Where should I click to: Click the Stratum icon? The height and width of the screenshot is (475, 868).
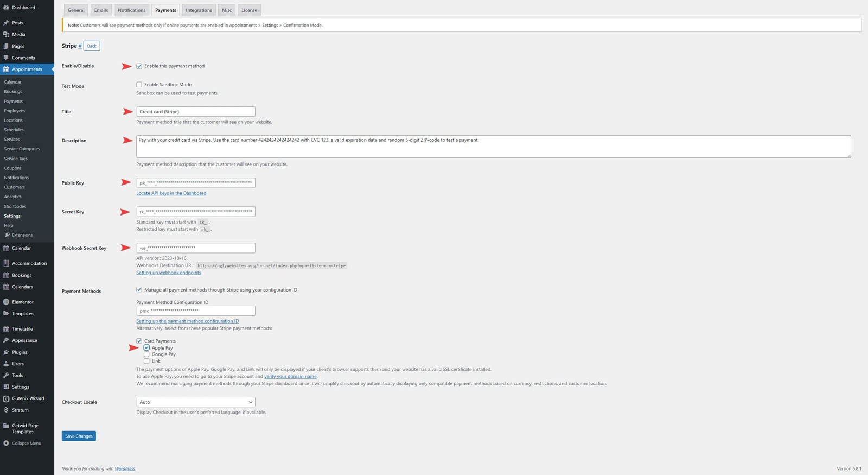[6, 410]
